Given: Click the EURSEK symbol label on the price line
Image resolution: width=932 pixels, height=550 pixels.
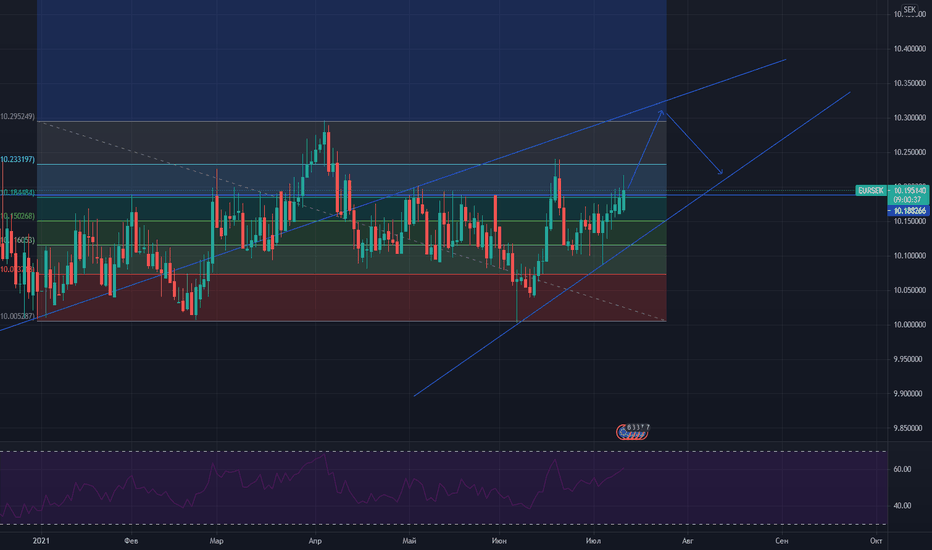Looking at the screenshot, I should pos(871,190).
